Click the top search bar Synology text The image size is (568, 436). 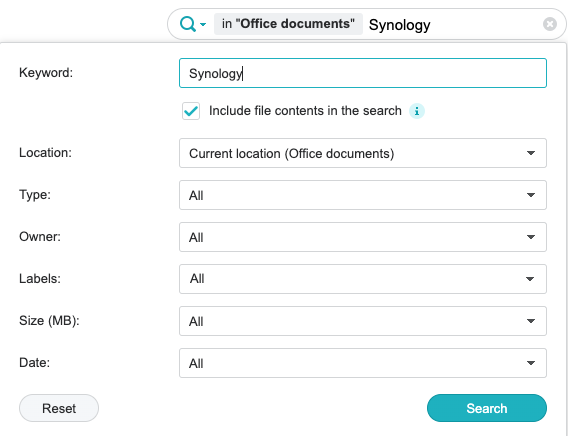coord(400,25)
